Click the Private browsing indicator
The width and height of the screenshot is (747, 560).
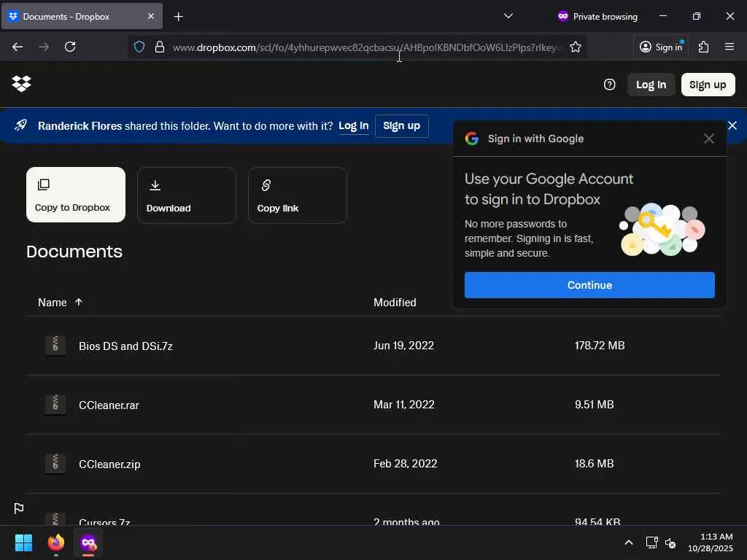597,17
